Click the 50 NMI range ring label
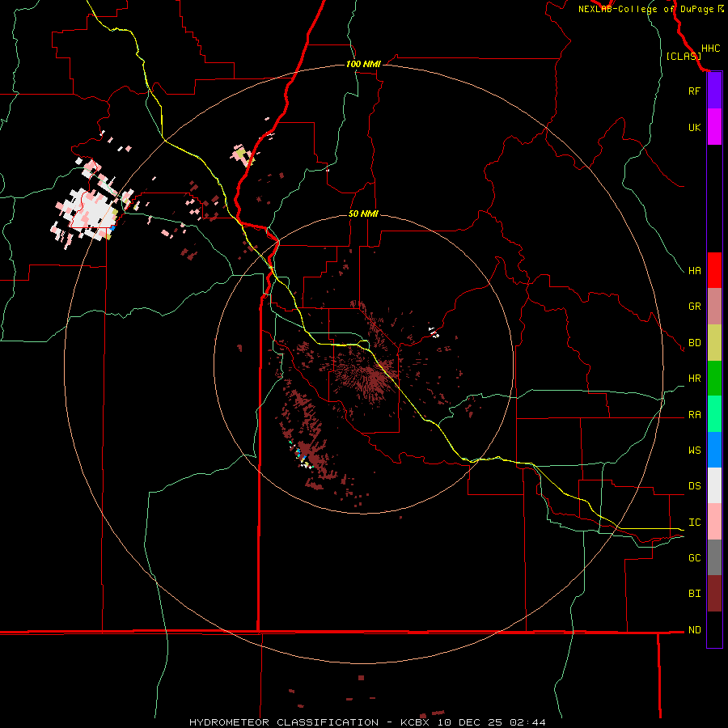 pyautogui.click(x=363, y=214)
